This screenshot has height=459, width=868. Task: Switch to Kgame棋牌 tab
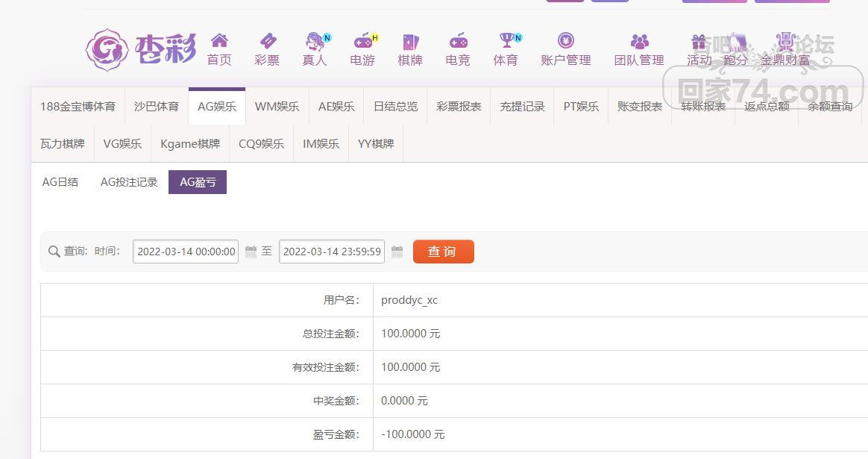pos(190,144)
